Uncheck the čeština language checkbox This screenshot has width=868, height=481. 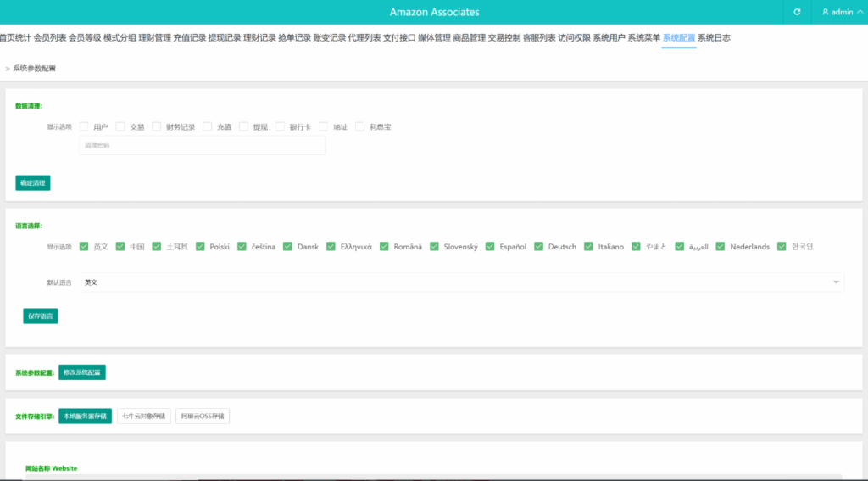click(x=242, y=246)
